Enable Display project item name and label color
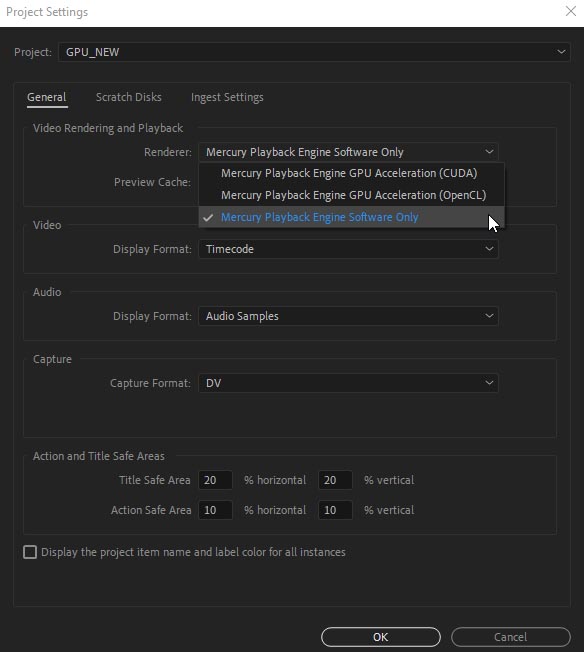The height and width of the screenshot is (652, 584). coord(30,552)
